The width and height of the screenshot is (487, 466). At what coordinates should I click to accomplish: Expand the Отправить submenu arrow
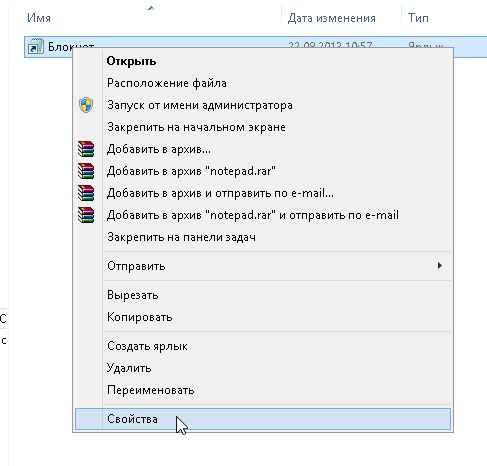pos(440,266)
